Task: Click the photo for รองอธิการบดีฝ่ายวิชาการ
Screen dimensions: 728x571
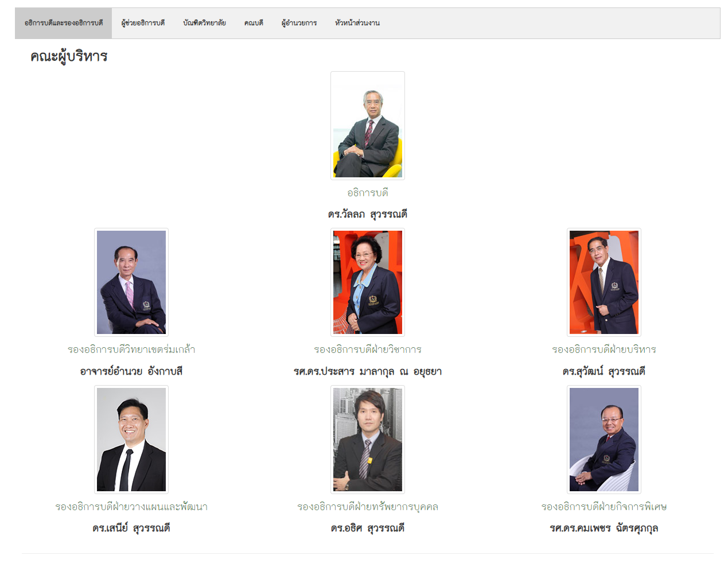Action: click(368, 282)
